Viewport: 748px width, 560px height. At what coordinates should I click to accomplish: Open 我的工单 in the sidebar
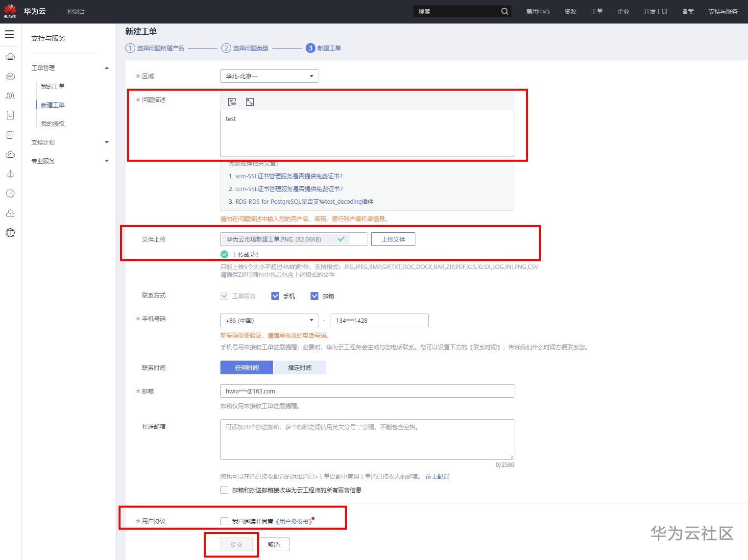[x=53, y=86]
